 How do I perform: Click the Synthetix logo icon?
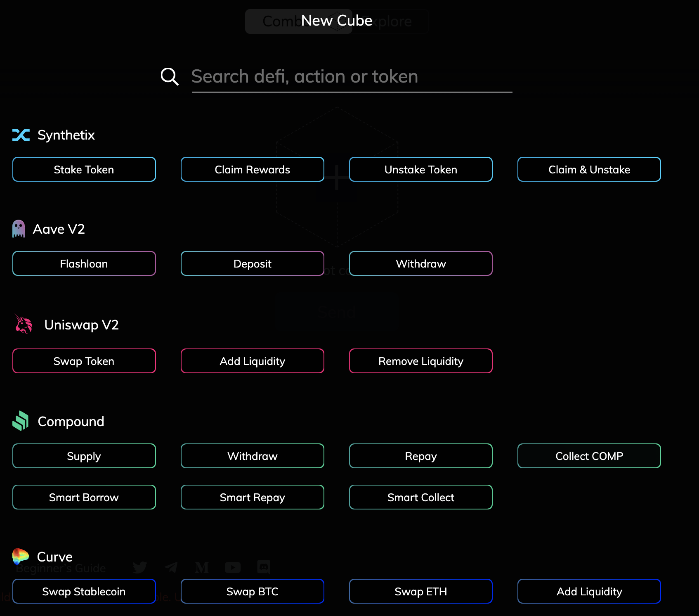21,135
